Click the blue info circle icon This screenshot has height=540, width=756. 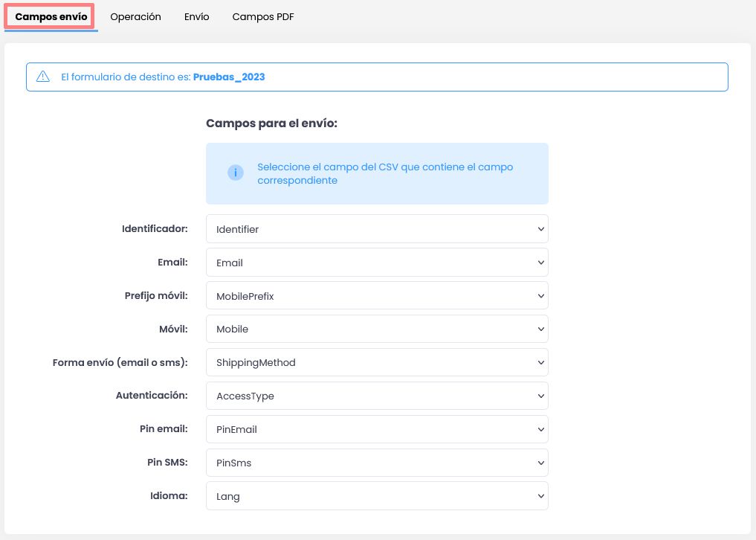[x=236, y=173]
